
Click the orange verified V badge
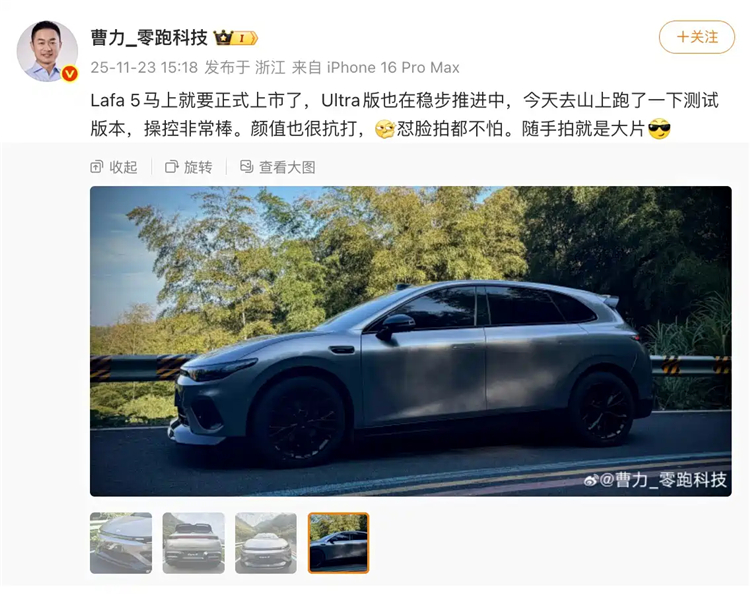(70, 74)
